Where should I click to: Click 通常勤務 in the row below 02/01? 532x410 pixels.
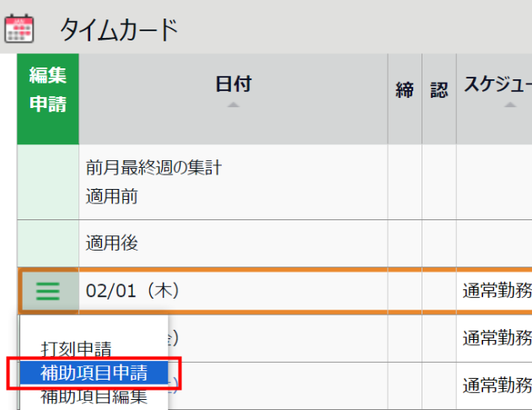click(x=497, y=338)
